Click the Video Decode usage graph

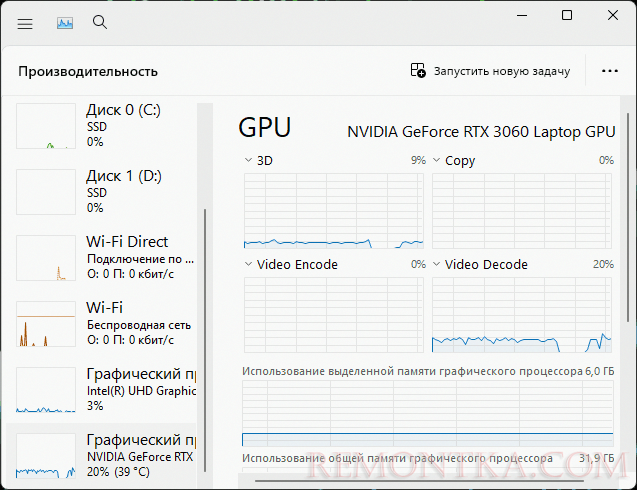(x=522, y=315)
